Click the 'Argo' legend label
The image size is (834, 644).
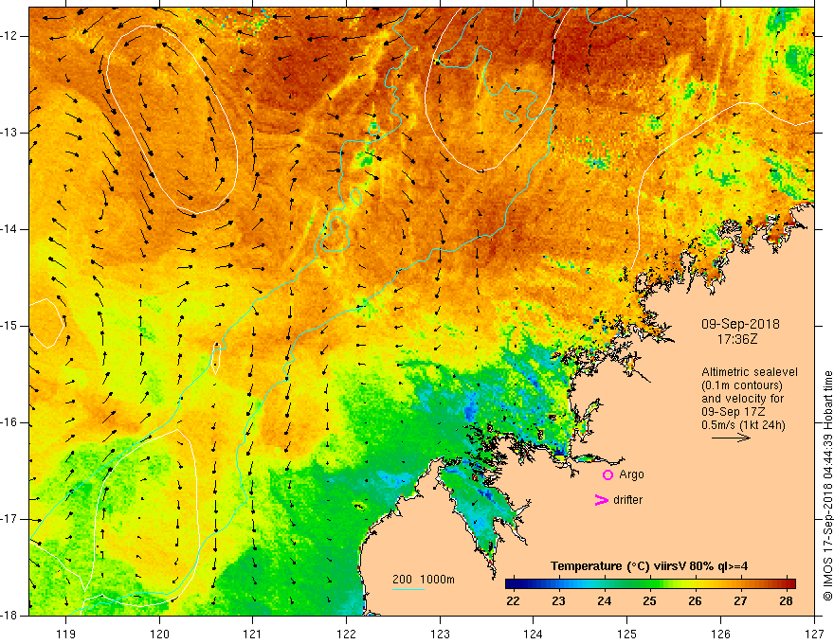(x=631, y=474)
